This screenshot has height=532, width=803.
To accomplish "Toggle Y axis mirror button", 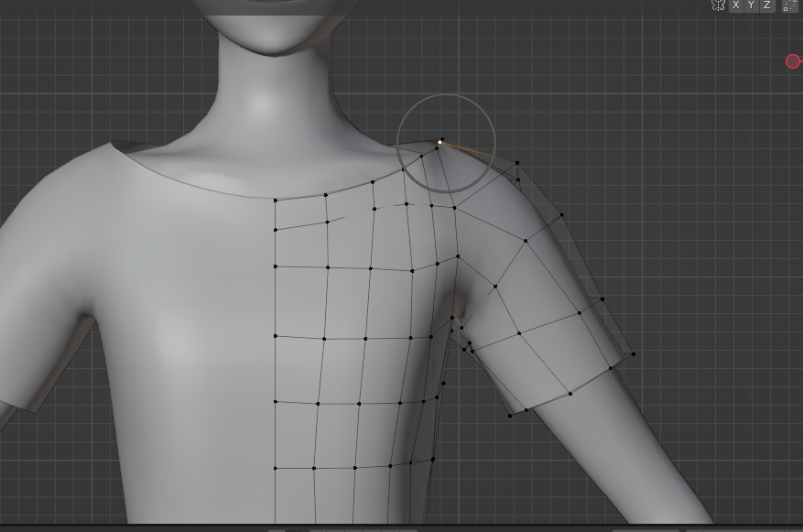I will coord(752,5).
